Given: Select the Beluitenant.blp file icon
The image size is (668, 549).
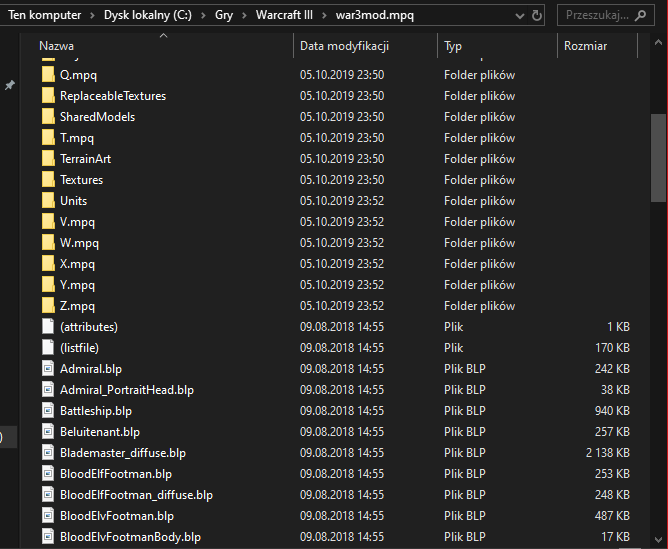Looking at the screenshot, I should click(x=48, y=431).
